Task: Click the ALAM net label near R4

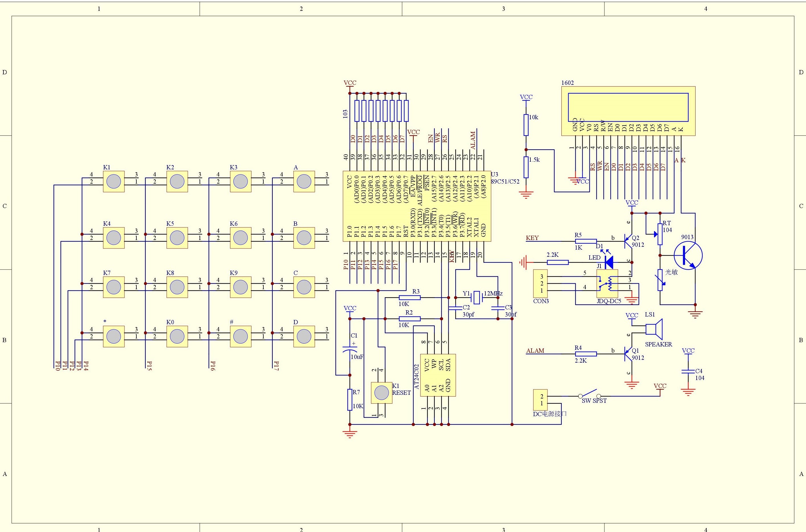Action: [x=535, y=350]
